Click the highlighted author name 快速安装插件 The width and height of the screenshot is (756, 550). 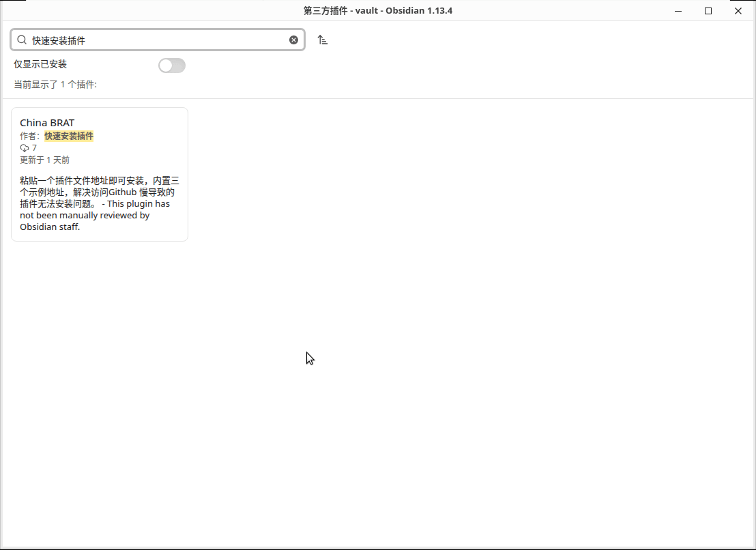[x=69, y=136]
